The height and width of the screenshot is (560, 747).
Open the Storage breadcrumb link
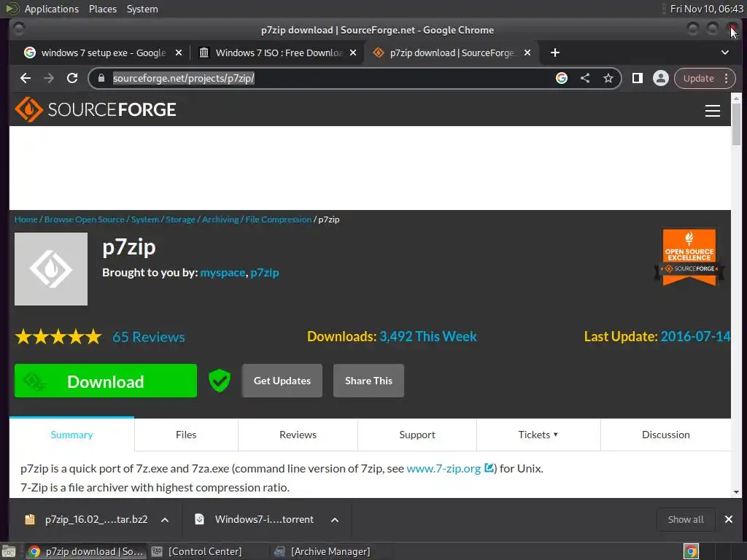tap(180, 219)
